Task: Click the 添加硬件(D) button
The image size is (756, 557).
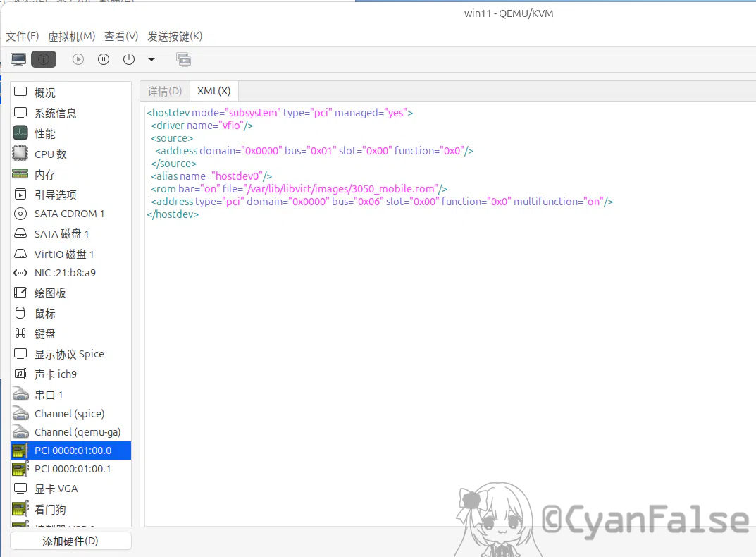Action: click(70, 541)
